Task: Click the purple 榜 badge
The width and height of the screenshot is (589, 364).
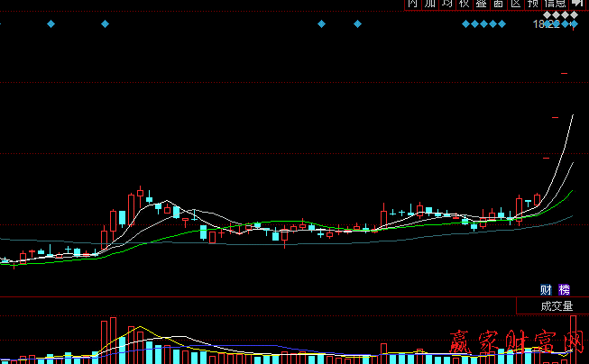Action: click(x=565, y=289)
